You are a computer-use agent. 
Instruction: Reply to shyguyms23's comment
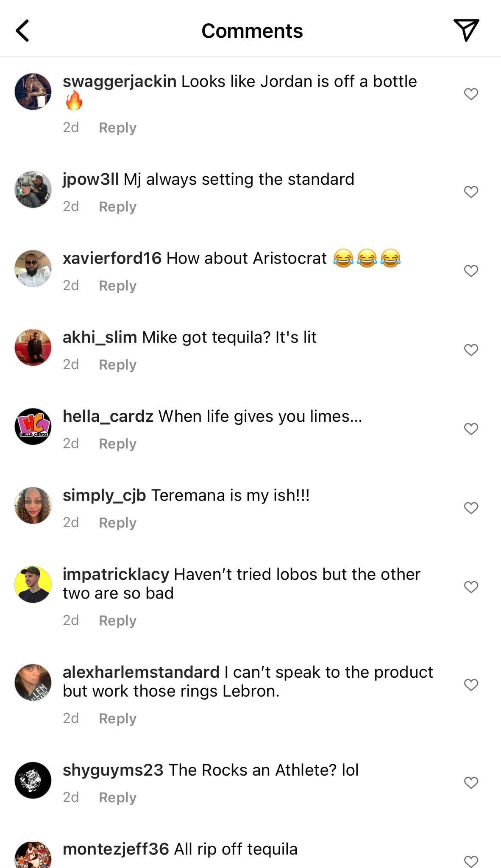click(x=117, y=797)
